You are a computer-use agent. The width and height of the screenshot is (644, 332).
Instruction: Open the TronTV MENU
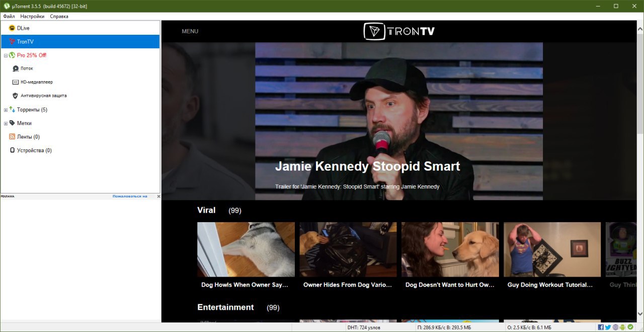(x=190, y=31)
